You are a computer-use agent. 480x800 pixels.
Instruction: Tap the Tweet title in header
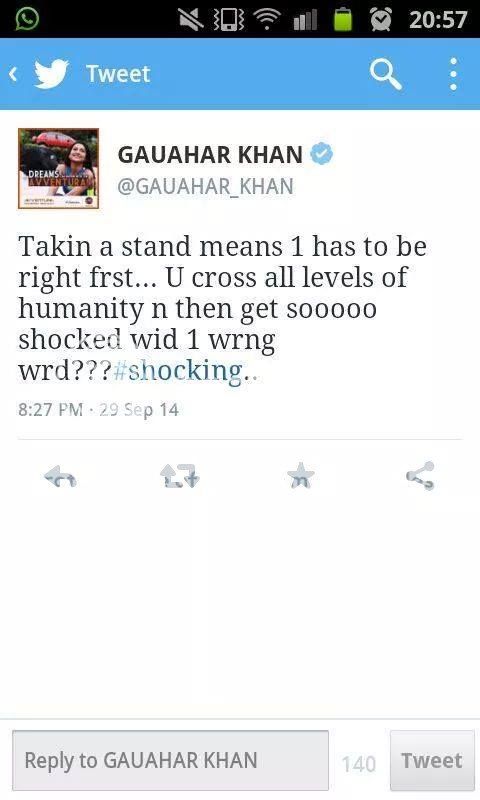click(118, 74)
